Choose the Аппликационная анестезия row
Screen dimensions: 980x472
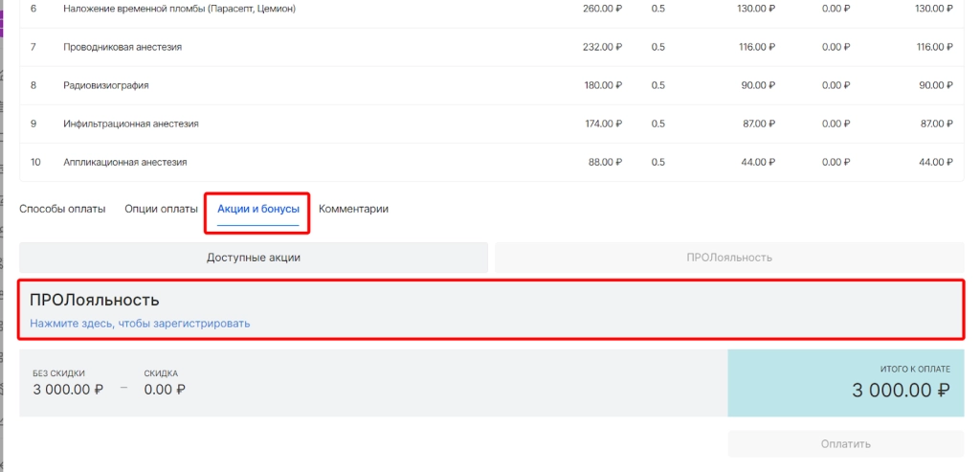124,162
